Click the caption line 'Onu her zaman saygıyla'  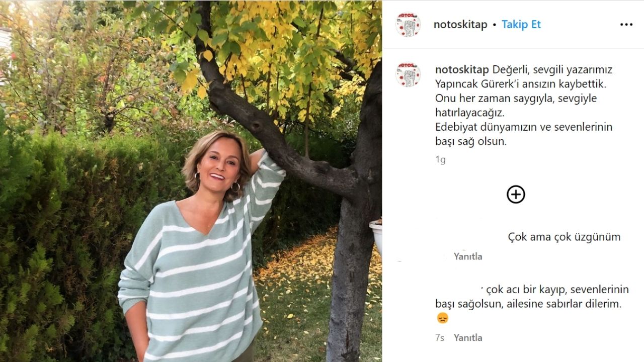tap(516, 98)
